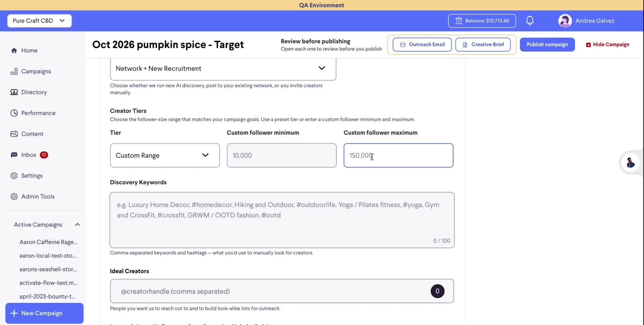Click the Directory people icon

click(x=14, y=92)
